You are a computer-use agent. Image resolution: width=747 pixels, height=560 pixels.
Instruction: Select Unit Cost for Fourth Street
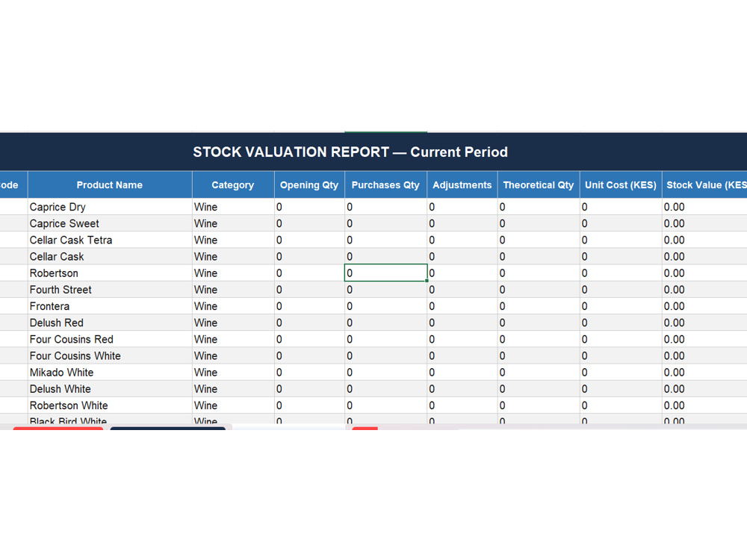pyautogui.click(x=621, y=290)
